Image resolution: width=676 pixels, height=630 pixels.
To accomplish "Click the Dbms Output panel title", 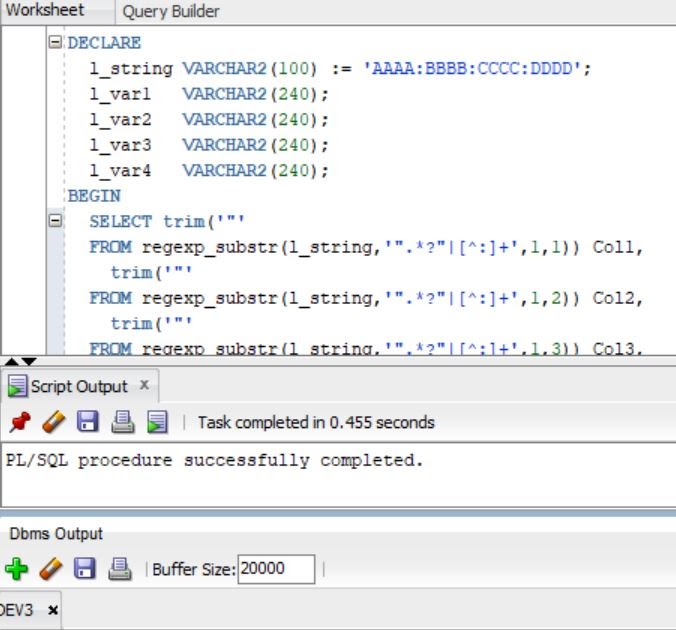I will 56,534.
